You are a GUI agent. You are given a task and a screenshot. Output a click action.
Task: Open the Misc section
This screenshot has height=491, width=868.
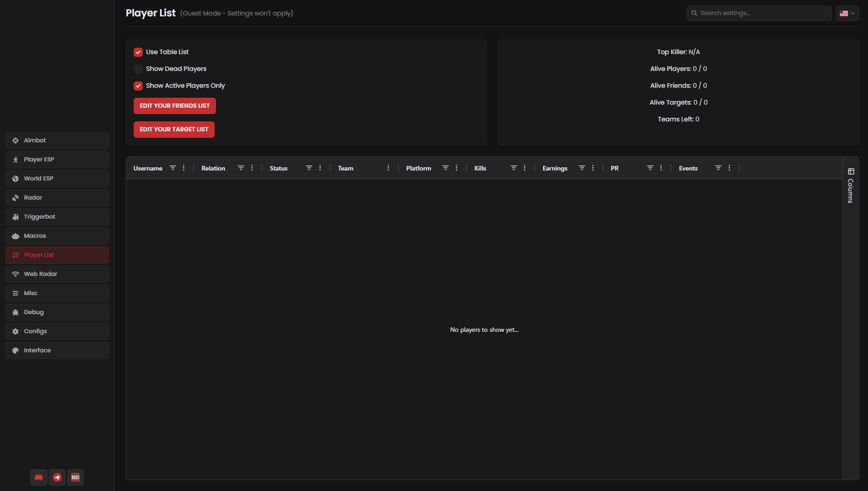click(x=57, y=293)
